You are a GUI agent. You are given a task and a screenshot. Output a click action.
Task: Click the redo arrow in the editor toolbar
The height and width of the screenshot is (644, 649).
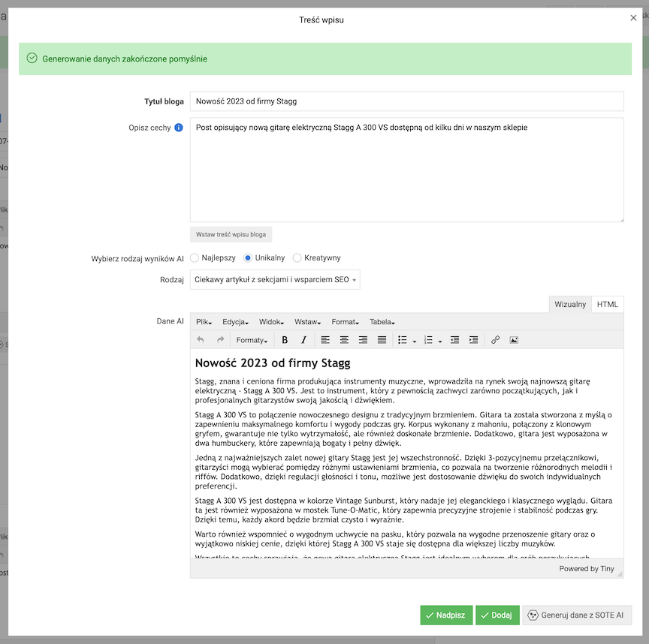[220, 340]
